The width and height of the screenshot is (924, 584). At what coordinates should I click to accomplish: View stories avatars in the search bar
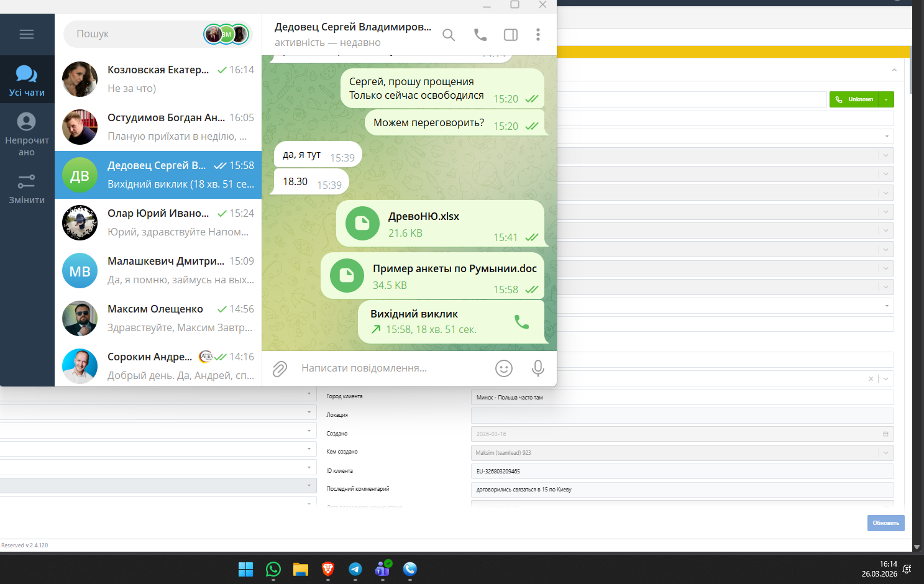coord(227,34)
